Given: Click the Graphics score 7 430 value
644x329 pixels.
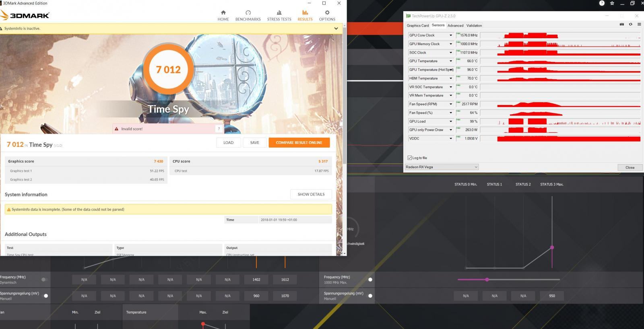Looking at the screenshot, I should 158,161.
